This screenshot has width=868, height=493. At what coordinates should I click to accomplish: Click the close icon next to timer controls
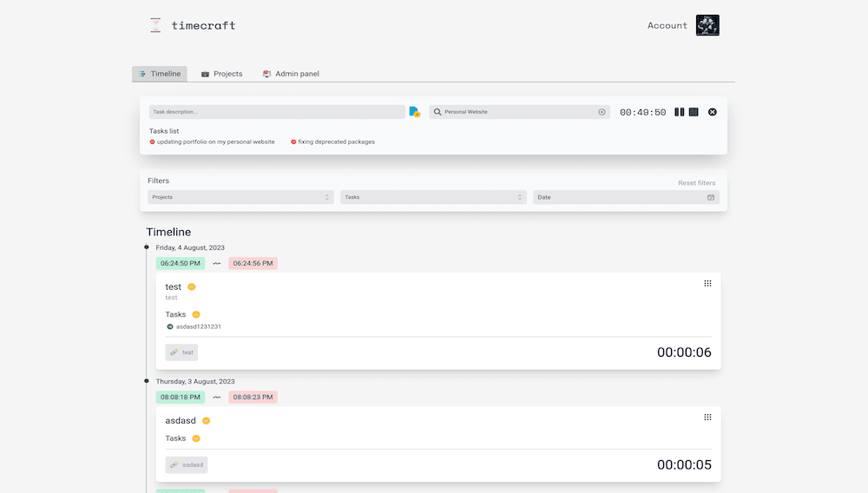(x=713, y=112)
